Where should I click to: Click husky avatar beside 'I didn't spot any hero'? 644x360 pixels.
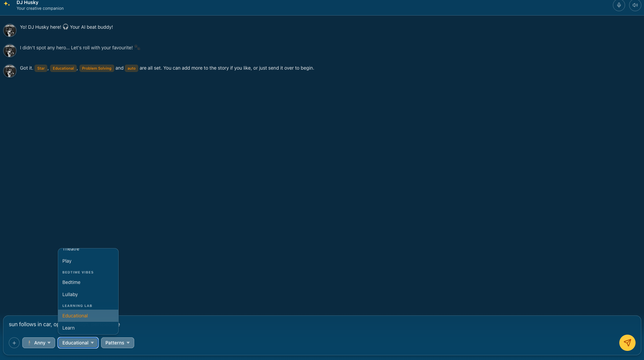tap(10, 51)
